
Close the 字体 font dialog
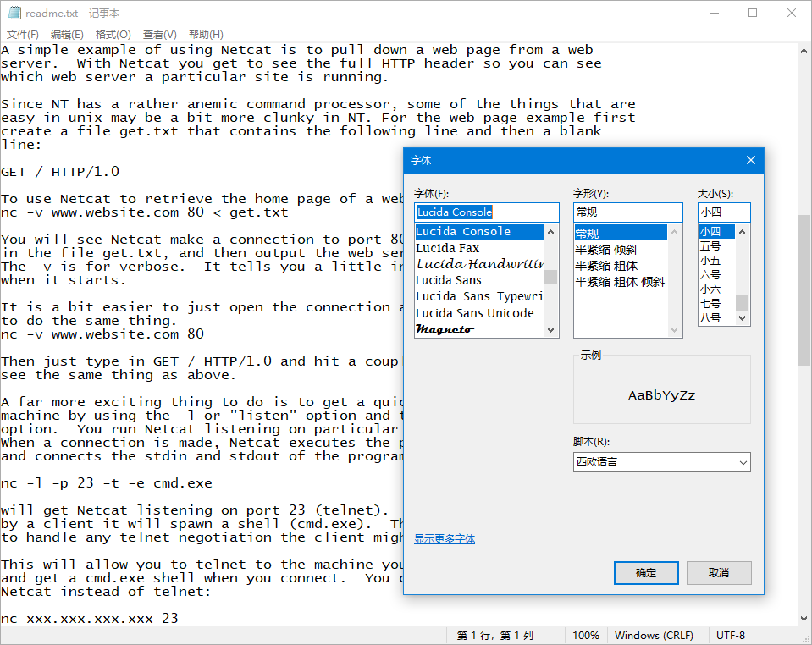[750, 161]
